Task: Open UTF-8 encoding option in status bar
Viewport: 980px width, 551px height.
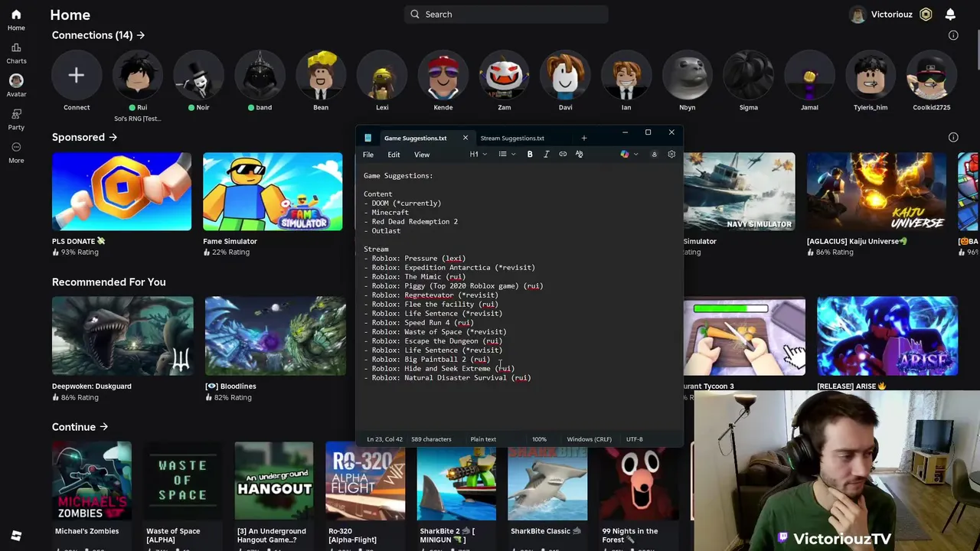Action: pos(634,439)
